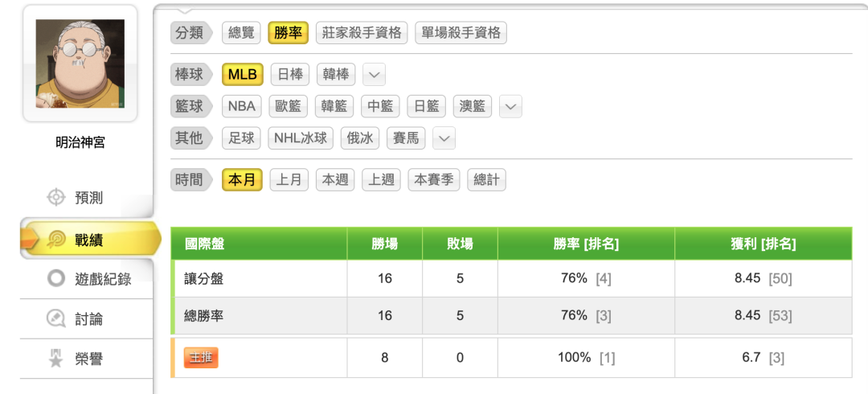
Task: Expand more 其他 sports dropdown arrow
Action: pyautogui.click(x=444, y=138)
